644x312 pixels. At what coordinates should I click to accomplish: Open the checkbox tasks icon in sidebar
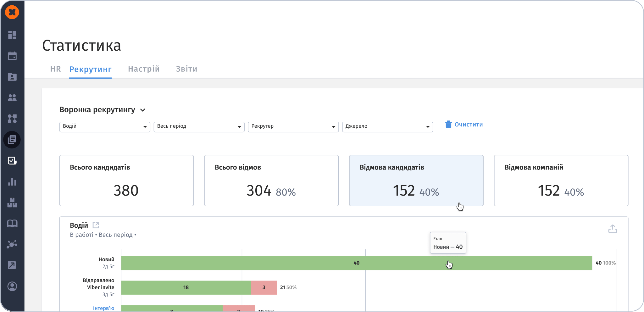click(12, 161)
